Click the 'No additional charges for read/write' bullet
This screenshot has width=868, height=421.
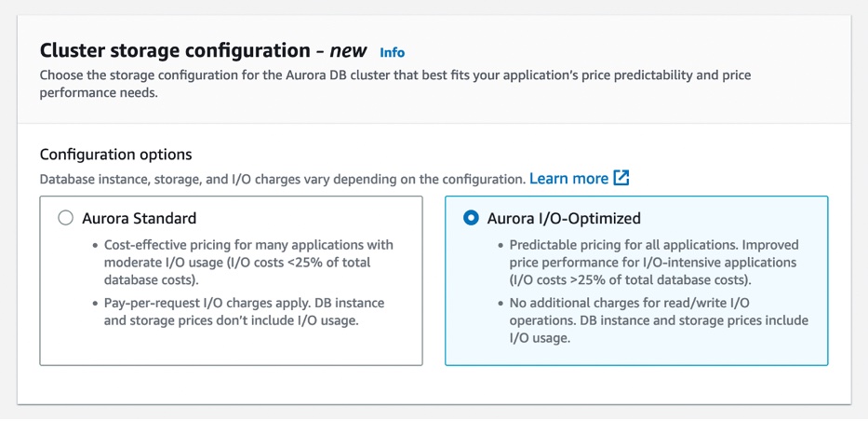coord(659,320)
